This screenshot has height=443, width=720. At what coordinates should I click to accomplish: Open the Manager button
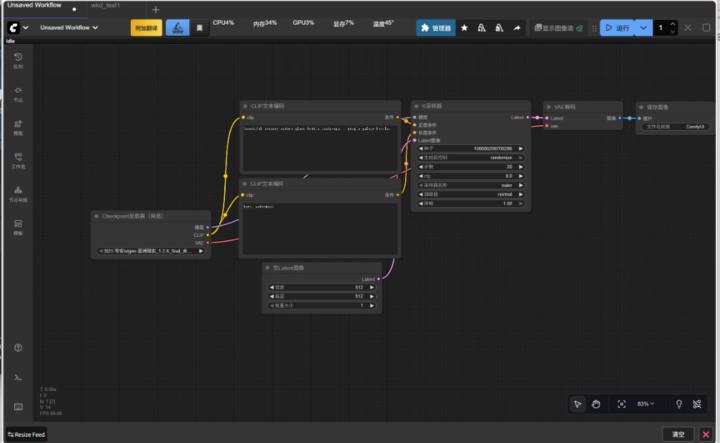coord(435,28)
